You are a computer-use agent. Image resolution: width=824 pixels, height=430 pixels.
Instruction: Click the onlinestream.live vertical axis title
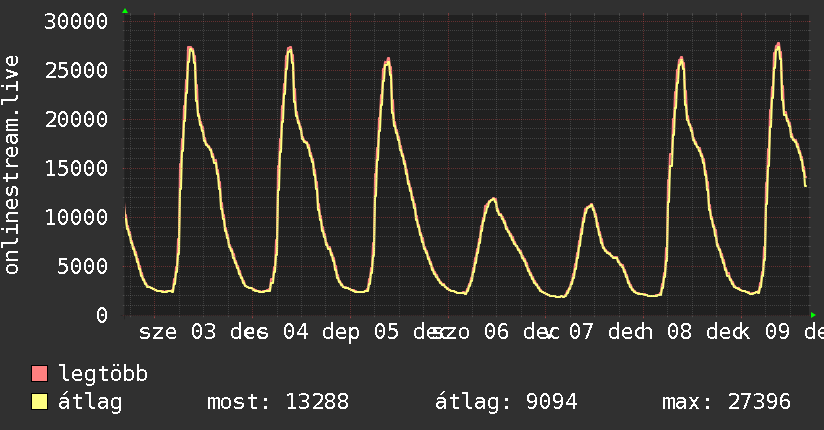coord(11,165)
